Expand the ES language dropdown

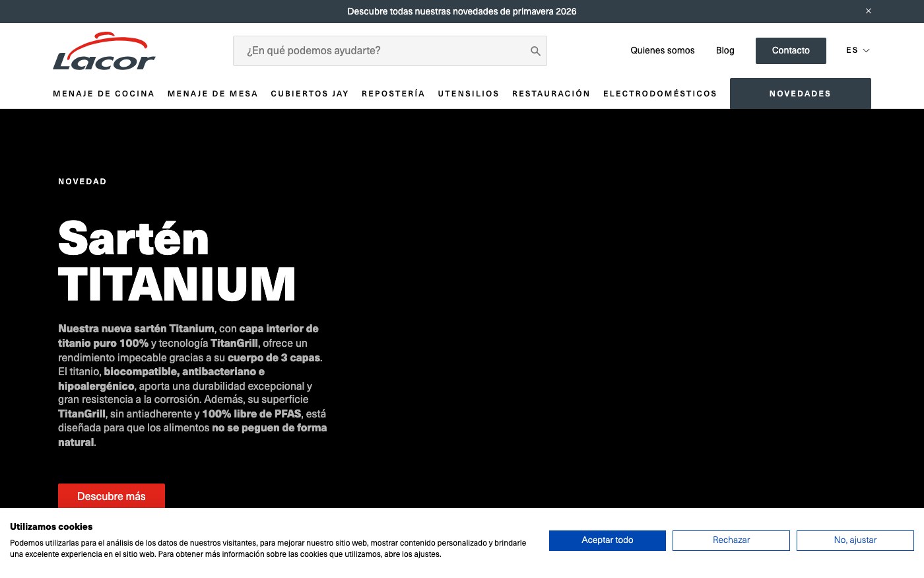(858, 50)
